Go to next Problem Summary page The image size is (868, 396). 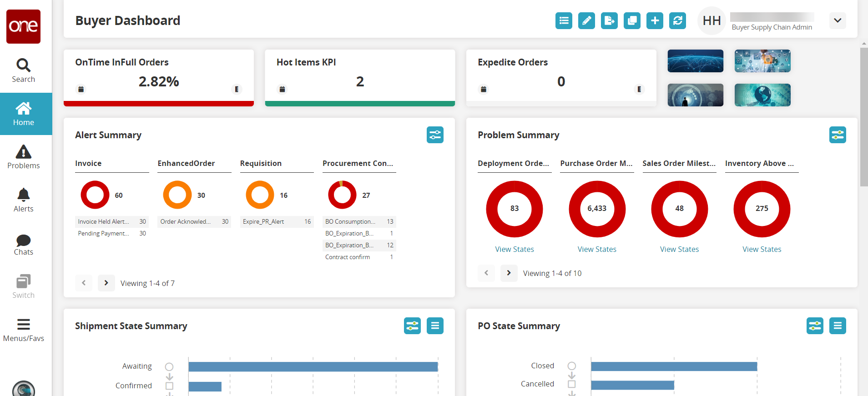509,273
